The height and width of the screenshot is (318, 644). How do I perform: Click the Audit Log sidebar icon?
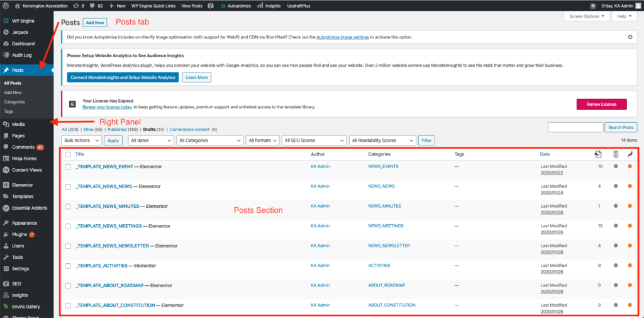pyautogui.click(x=6, y=55)
